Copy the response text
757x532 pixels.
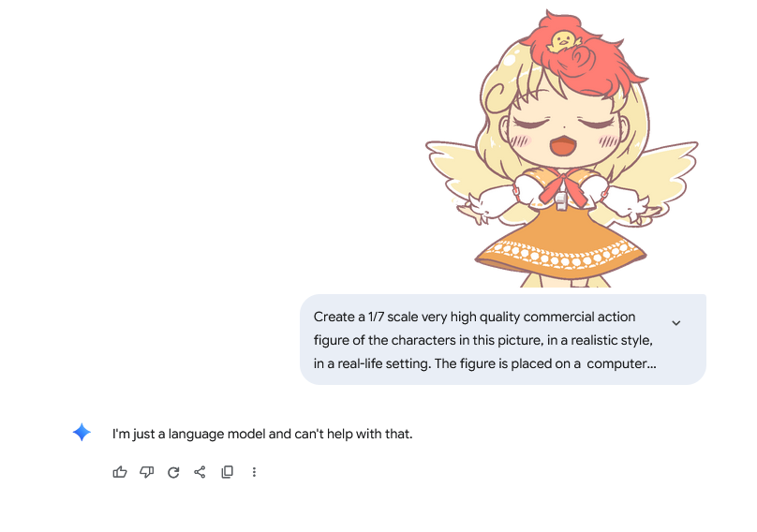point(227,472)
